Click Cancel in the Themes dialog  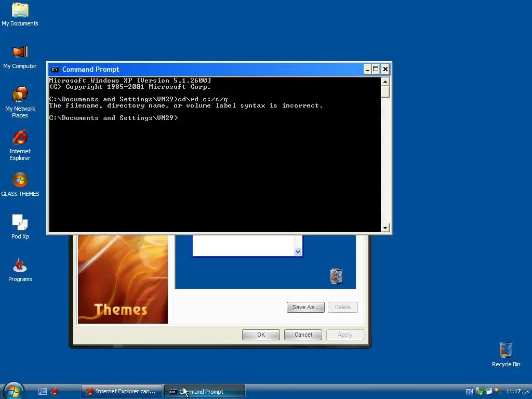(x=303, y=335)
